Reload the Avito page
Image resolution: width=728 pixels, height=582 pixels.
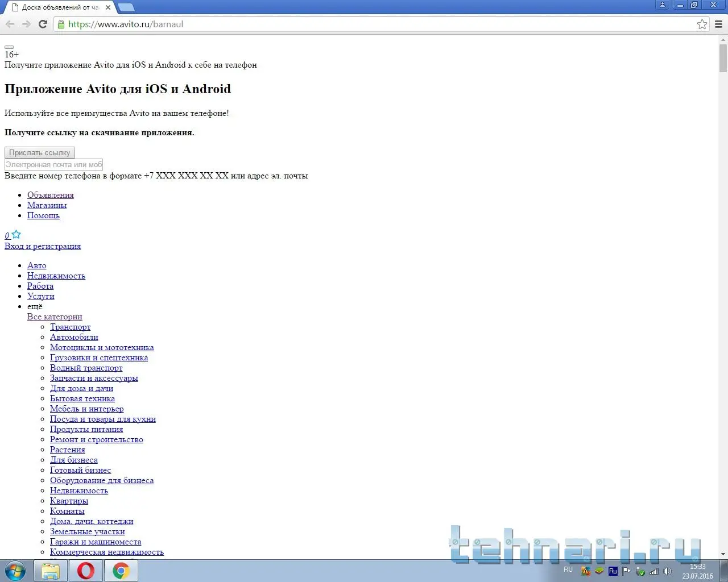[43, 24]
